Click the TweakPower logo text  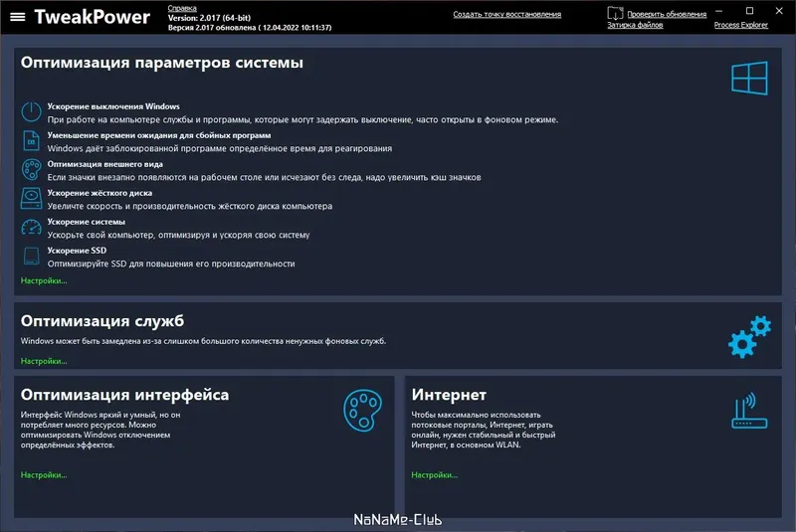tap(93, 17)
